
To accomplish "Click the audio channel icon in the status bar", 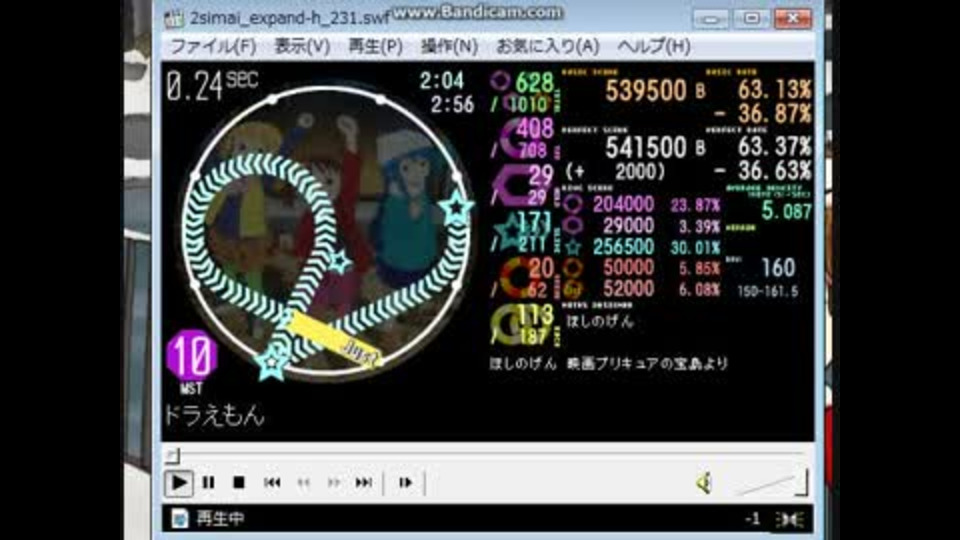I will [789, 520].
